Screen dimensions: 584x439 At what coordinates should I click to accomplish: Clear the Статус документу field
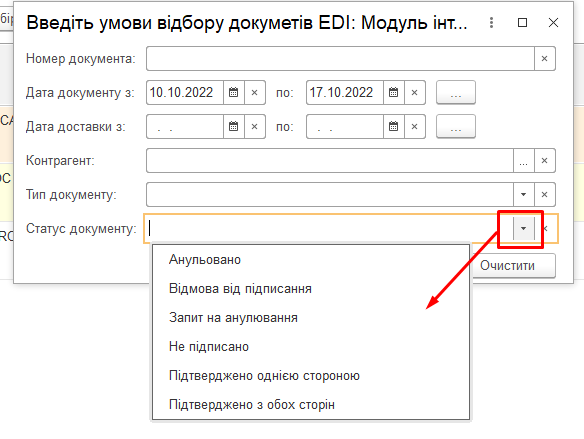tap(546, 228)
